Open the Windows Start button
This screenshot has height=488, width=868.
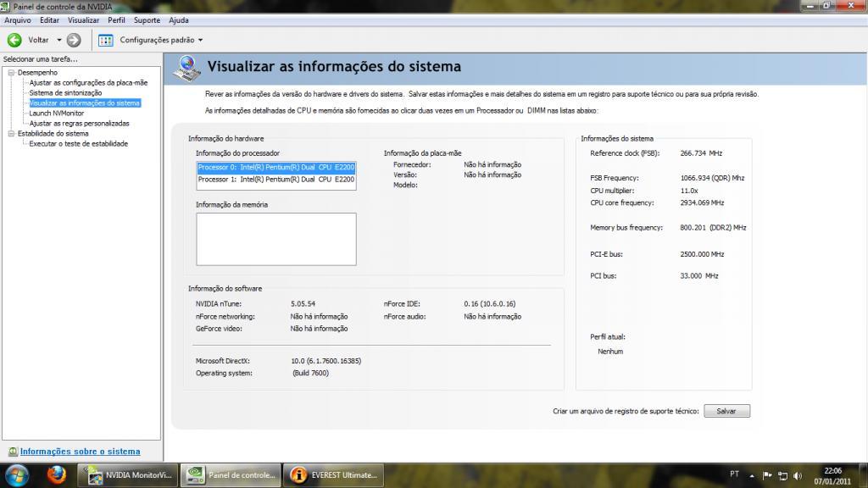(17, 475)
